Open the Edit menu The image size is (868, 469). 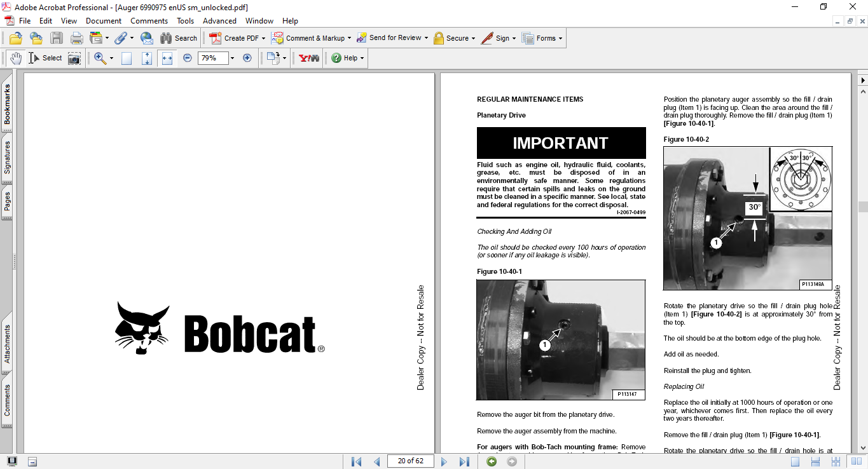click(x=46, y=21)
